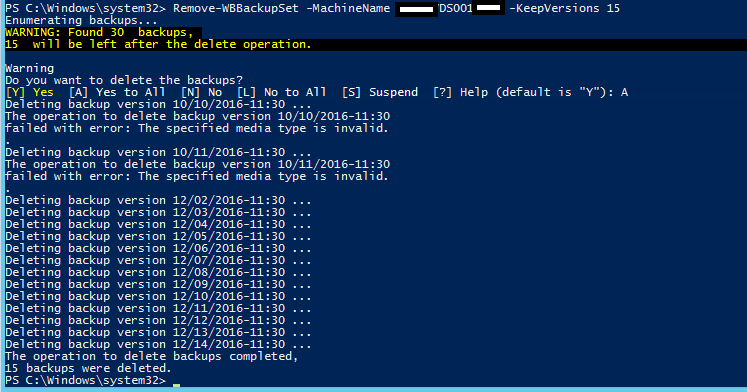Click the first 'specified media type is invalid' error
The height and width of the screenshot is (392, 747).
(x=263, y=128)
